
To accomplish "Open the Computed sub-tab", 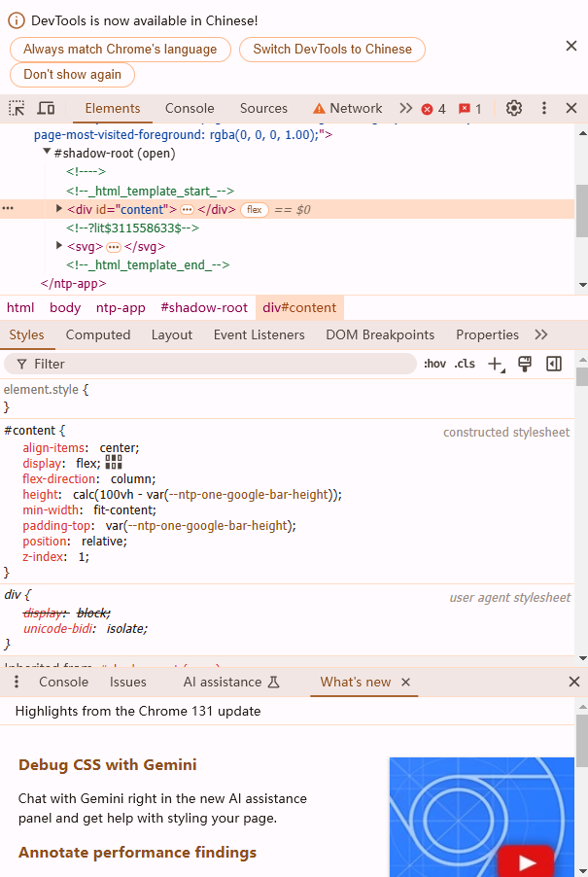I will point(98,335).
